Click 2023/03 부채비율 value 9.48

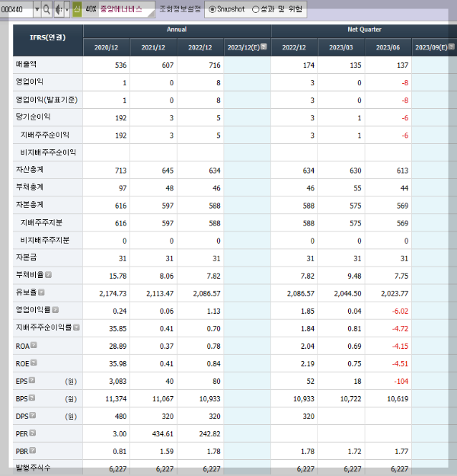(x=354, y=276)
